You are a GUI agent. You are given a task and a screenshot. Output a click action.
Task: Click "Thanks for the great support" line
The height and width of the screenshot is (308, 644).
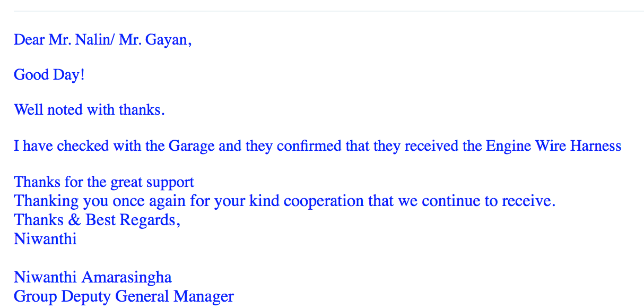click(104, 182)
